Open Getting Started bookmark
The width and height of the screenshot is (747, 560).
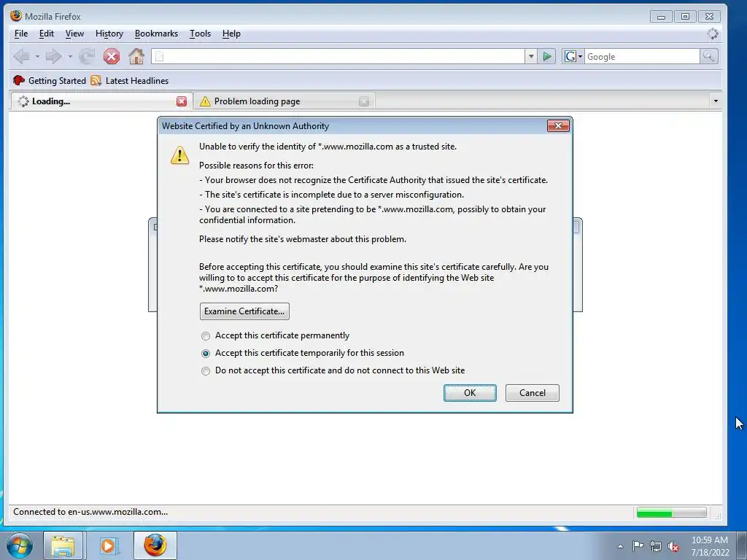coord(50,80)
